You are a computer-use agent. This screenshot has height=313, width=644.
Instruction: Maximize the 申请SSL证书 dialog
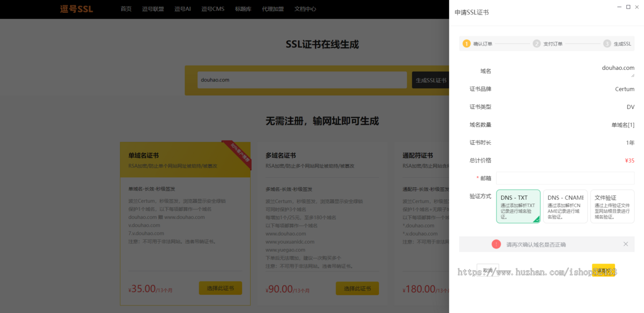[628, 7]
